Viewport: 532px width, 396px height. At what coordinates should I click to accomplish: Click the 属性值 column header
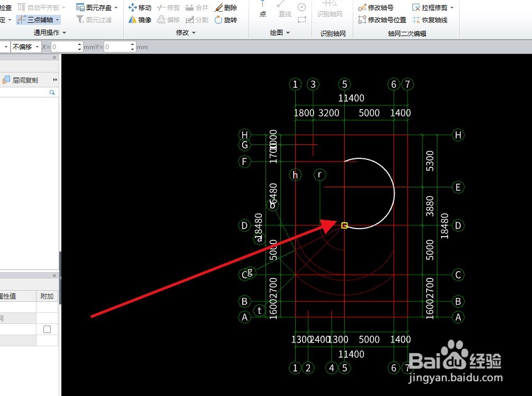pyautogui.click(x=18, y=296)
